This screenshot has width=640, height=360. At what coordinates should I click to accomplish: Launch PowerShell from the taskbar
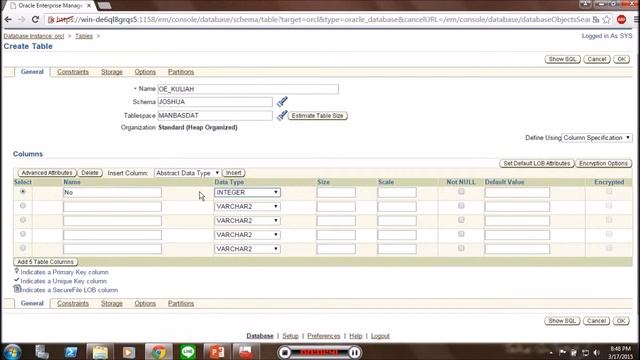(x=71, y=352)
